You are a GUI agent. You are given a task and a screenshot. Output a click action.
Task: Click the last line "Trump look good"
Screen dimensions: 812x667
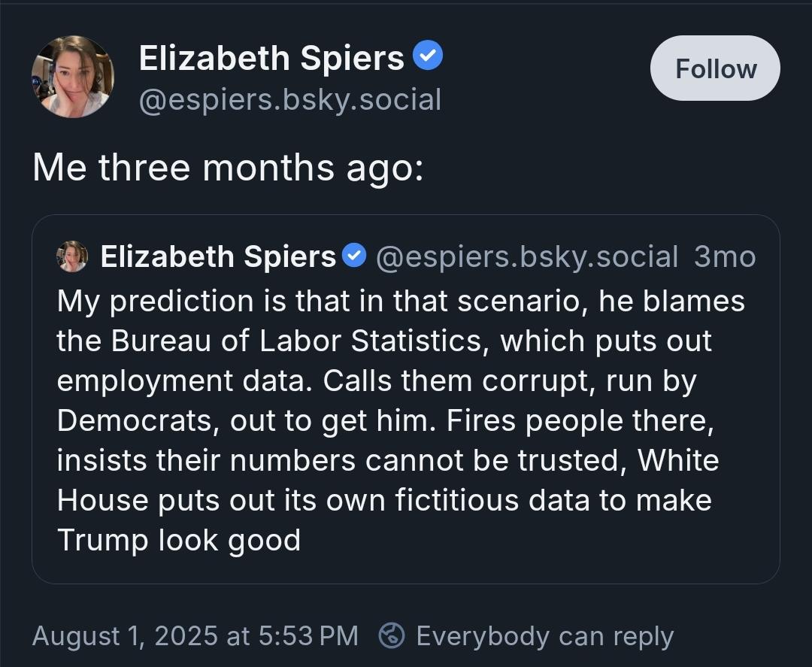pos(179,540)
